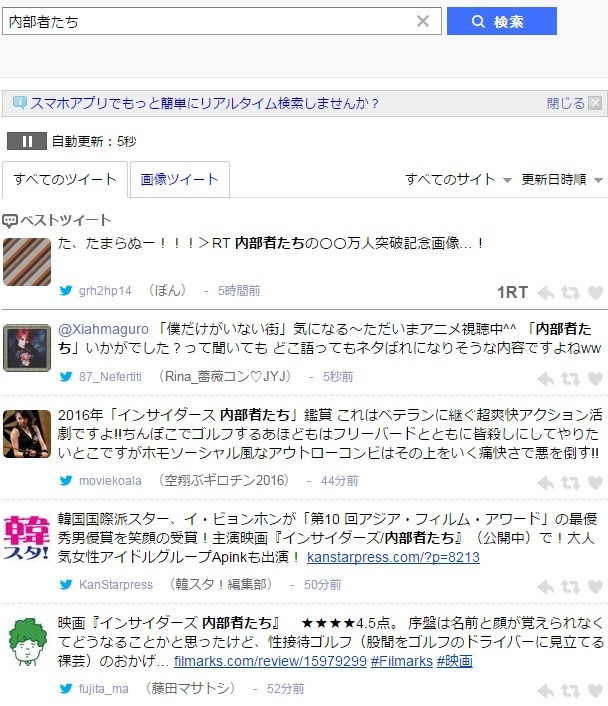608x706 pixels.
Task: Open fujita_ma's green-haired avatar
Action: (x=27, y=642)
